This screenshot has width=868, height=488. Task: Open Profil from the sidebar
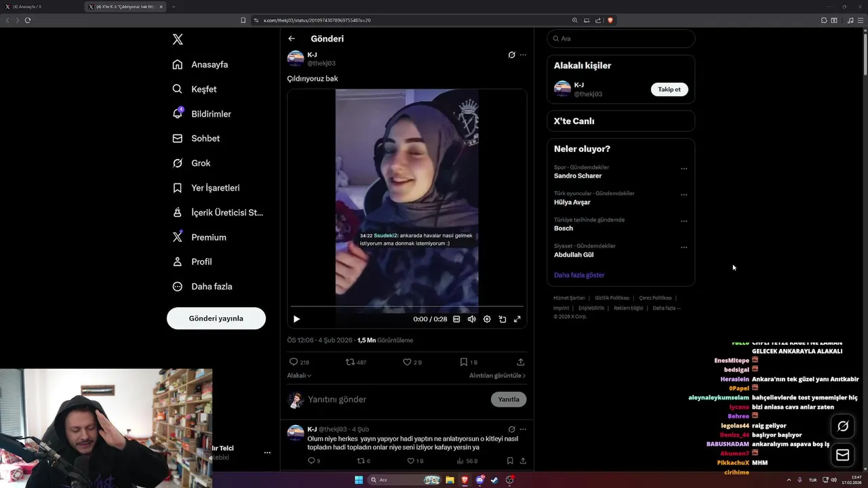[192, 262]
